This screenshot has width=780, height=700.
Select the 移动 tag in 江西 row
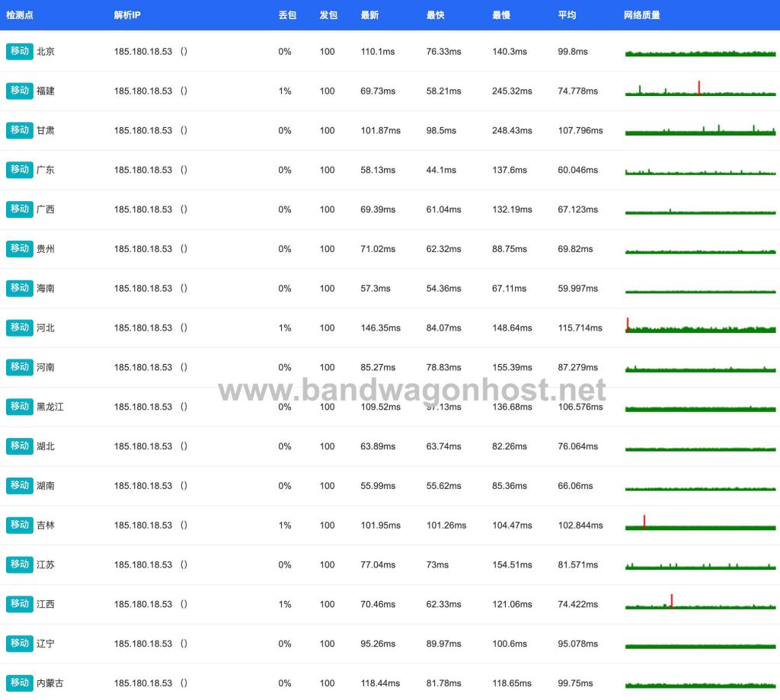19,604
